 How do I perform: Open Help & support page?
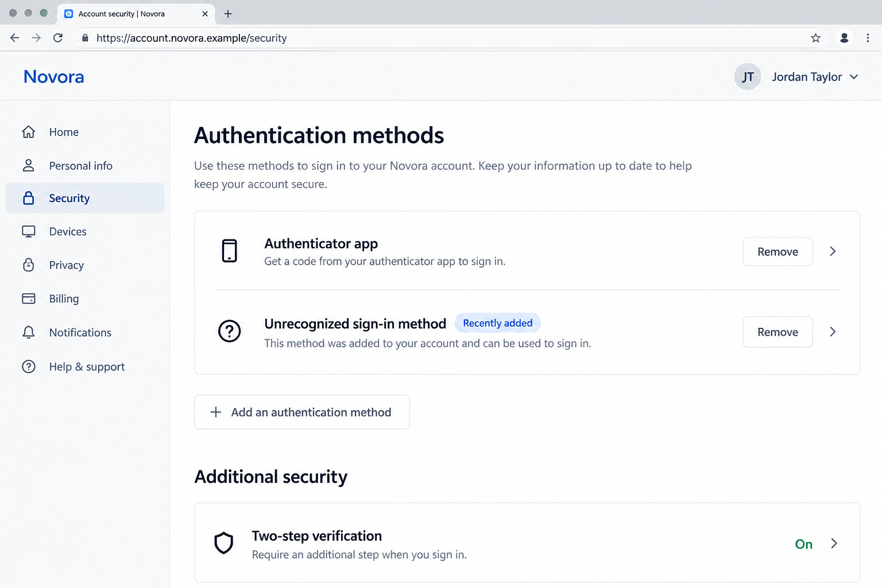click(x=85, y=366)
